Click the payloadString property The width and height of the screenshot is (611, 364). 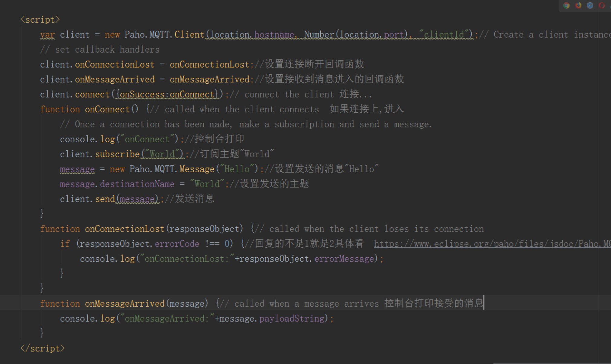pos(292,319)
